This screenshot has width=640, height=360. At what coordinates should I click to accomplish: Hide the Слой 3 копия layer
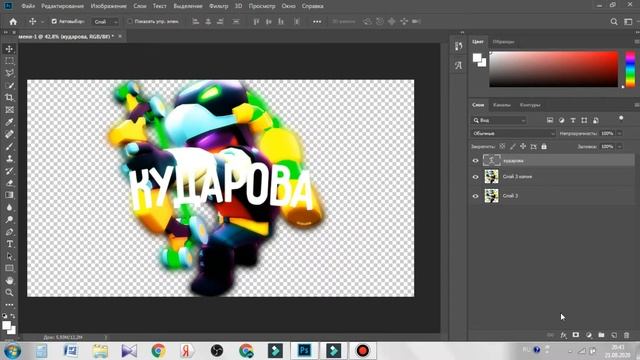476,177
